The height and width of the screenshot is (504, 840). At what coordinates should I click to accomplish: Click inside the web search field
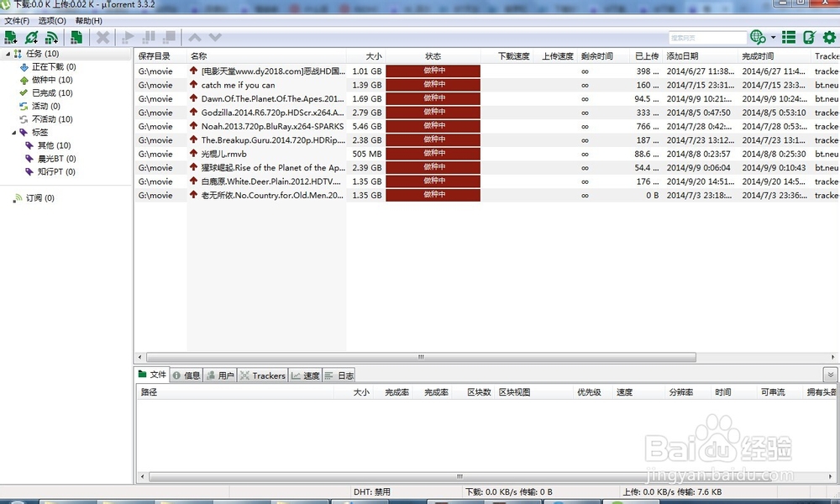coord(707,38)
